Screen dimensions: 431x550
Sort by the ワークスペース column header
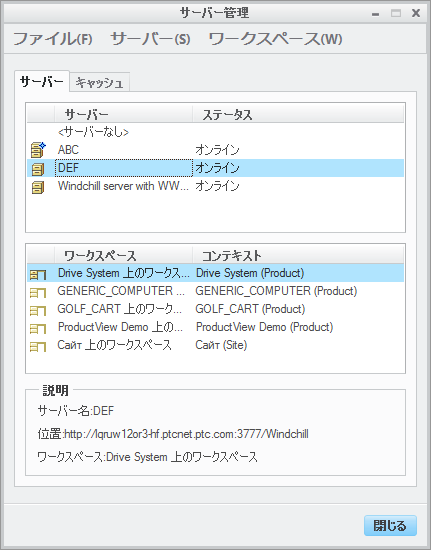pos(123,255)
